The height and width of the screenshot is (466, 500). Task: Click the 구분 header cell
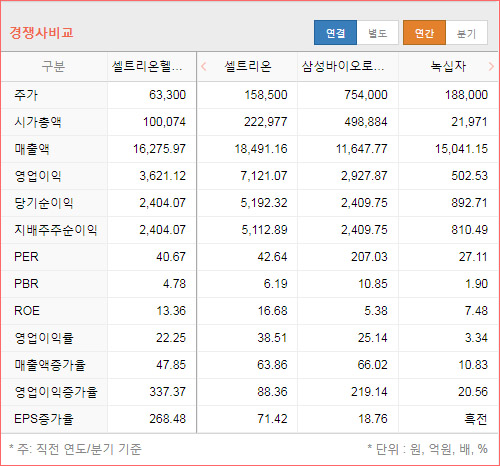pos(53,66)
